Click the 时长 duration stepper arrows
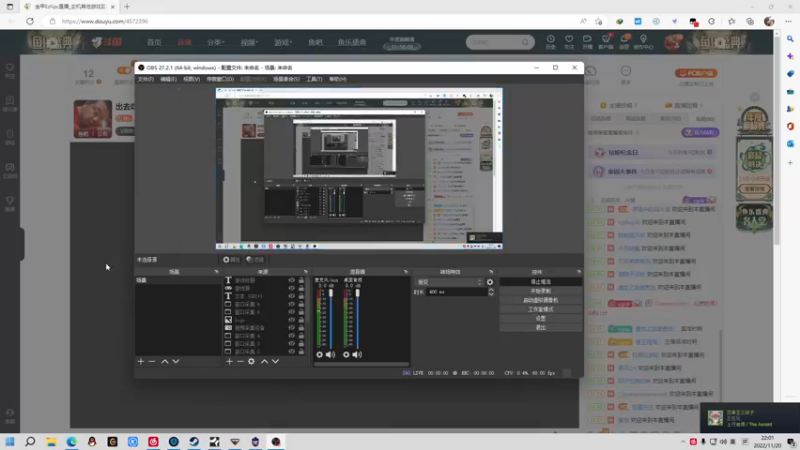Screen dimensions: 800x450 (x=491, y=292)
